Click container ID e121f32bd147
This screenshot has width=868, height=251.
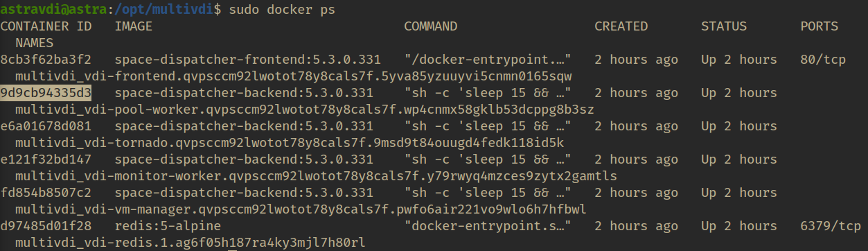pyautogui.click(x=46, y=159)
